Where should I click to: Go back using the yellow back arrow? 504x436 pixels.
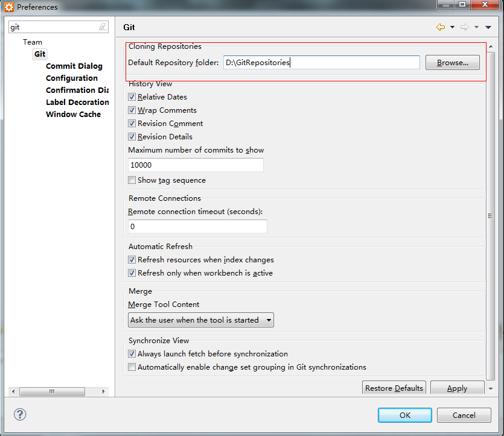click(x=441, y=27)
